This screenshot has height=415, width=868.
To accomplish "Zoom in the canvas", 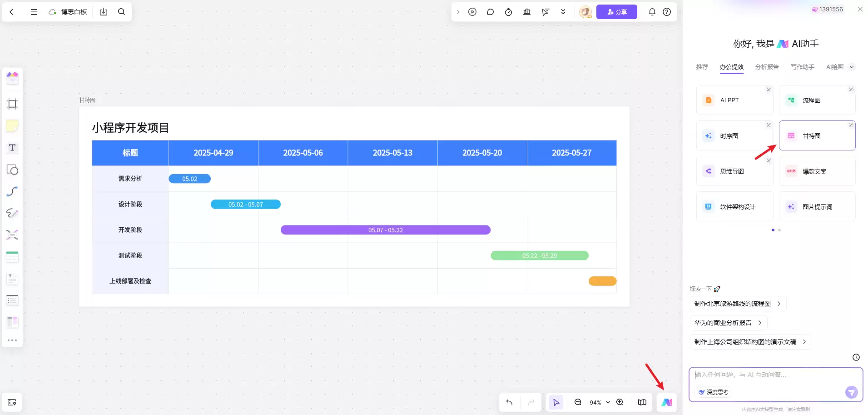I will pyautogui.click(x=620, y=402).
